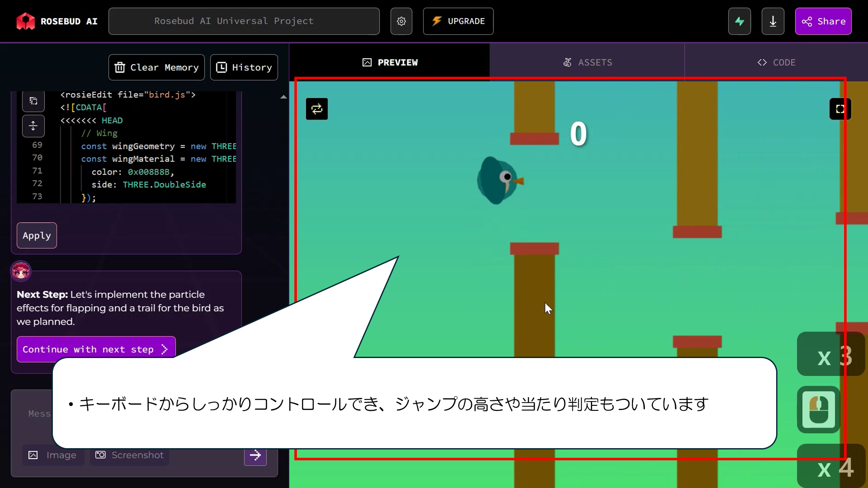Focus the message input box
This screenshot has height=488, width=868.
[x=39, y=414]
